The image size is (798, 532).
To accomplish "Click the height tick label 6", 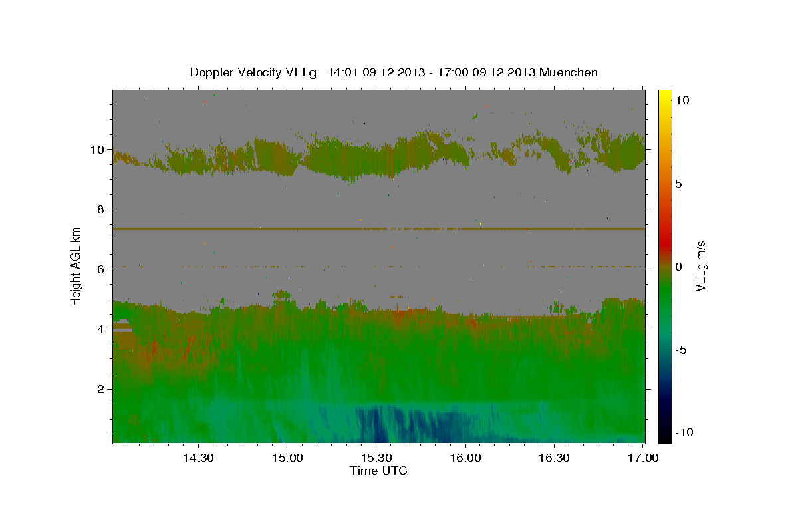I will (x=100, y=269).
